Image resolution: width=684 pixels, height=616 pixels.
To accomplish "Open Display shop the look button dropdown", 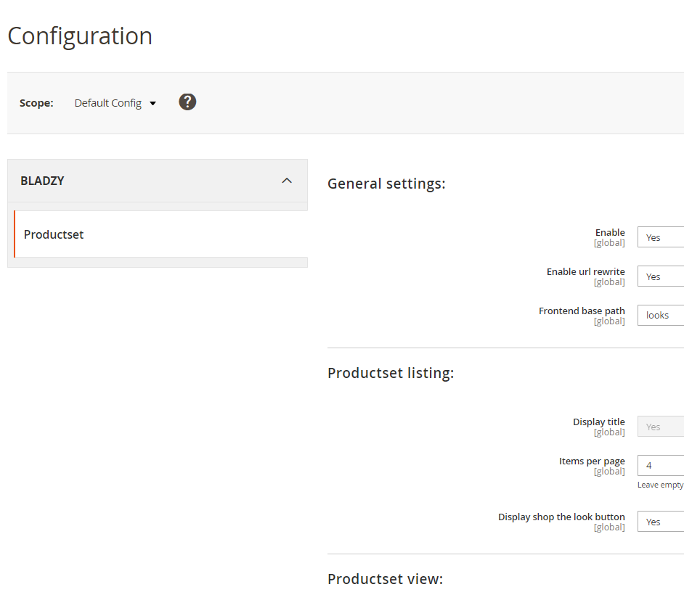I will click(661, 522).
